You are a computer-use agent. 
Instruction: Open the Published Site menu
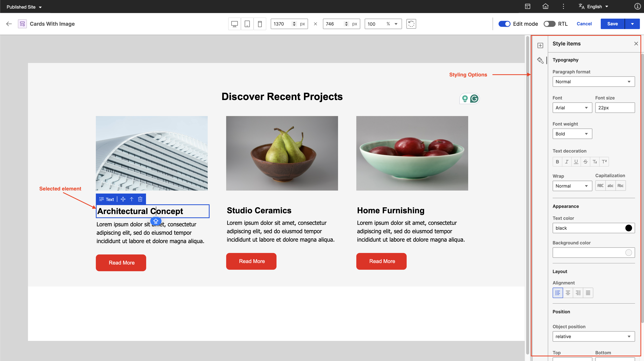[24, 7]
